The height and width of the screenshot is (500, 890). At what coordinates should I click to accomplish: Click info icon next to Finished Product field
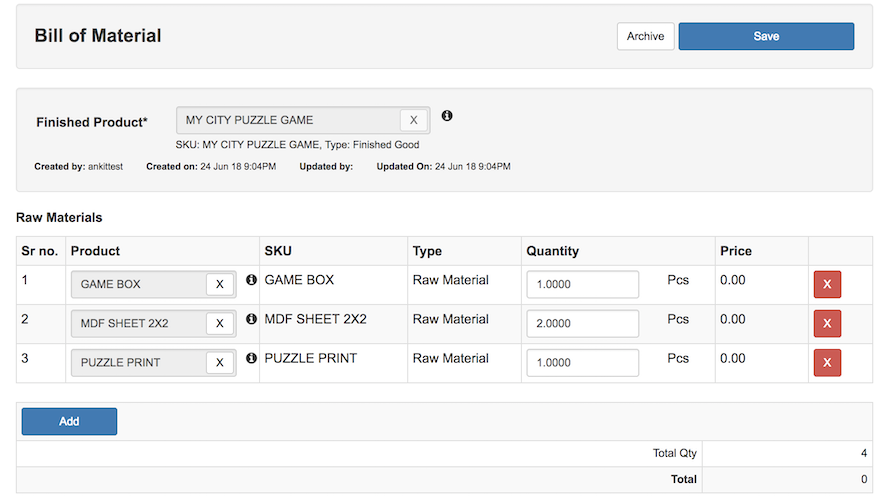coord(447,116)
